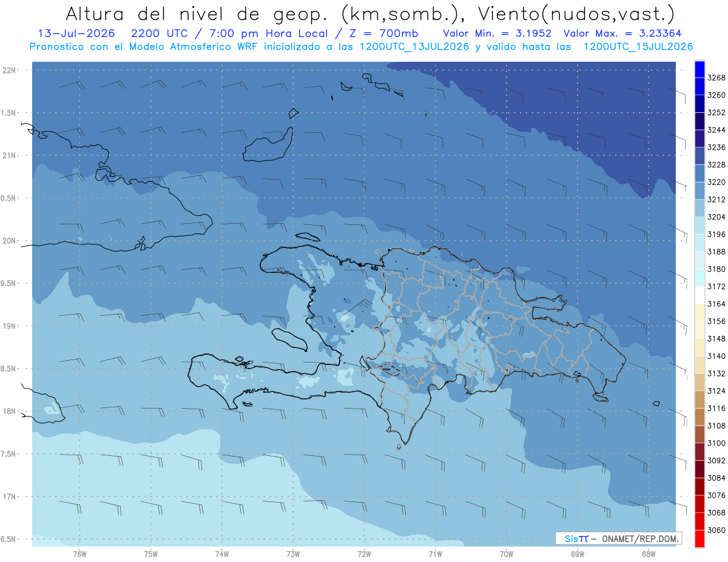Click the "Valor Min. = 3.1952" text

point(497,33)
